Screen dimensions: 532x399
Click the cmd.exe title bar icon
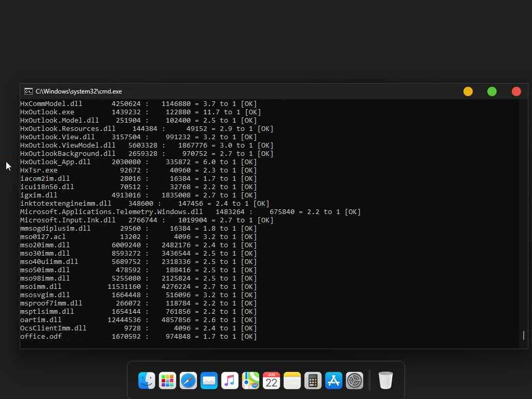tap(29, 91)
